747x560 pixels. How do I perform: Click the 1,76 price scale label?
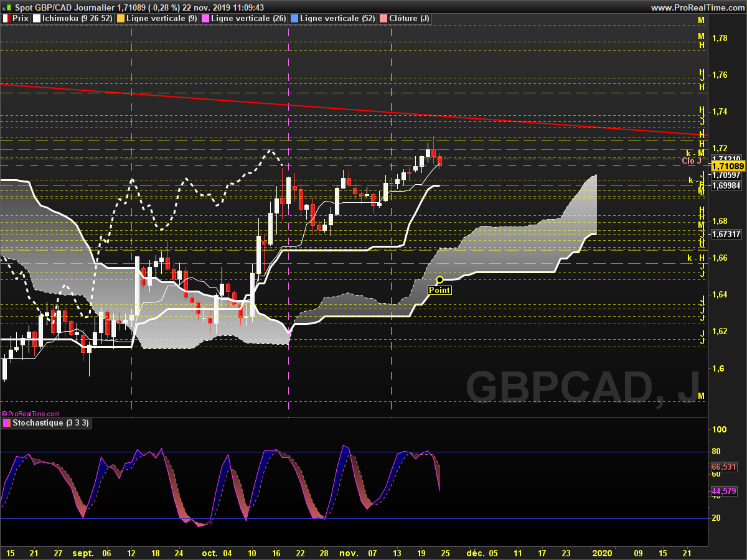719,75
